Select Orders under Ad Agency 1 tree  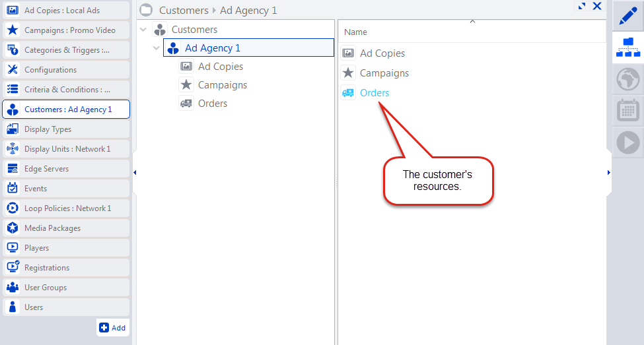click(213, 104)
